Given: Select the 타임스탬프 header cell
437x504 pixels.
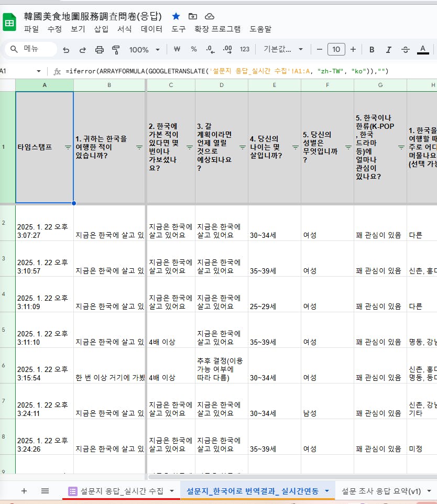Looking at the screenshot, I should click(x=45, y=147).
